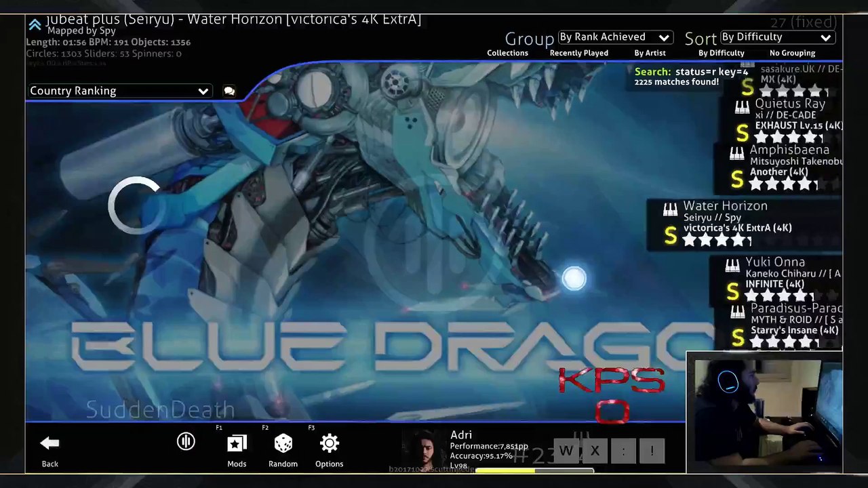Click the mania keys icon on Amphisbaena
The width and height of the screenshot is (868, 488).
point(736,154)
